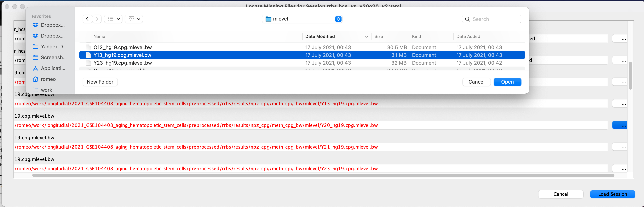Click the red Y20_hg19.cpg.mlevel.bw path field
The width and height of the screenshot is (644, 207).
pos(311,125)
